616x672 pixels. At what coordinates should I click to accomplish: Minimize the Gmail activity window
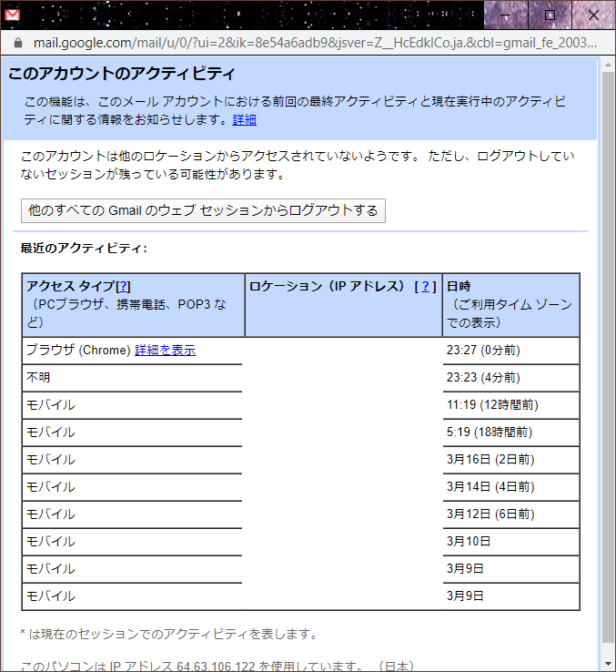[506, 15]
